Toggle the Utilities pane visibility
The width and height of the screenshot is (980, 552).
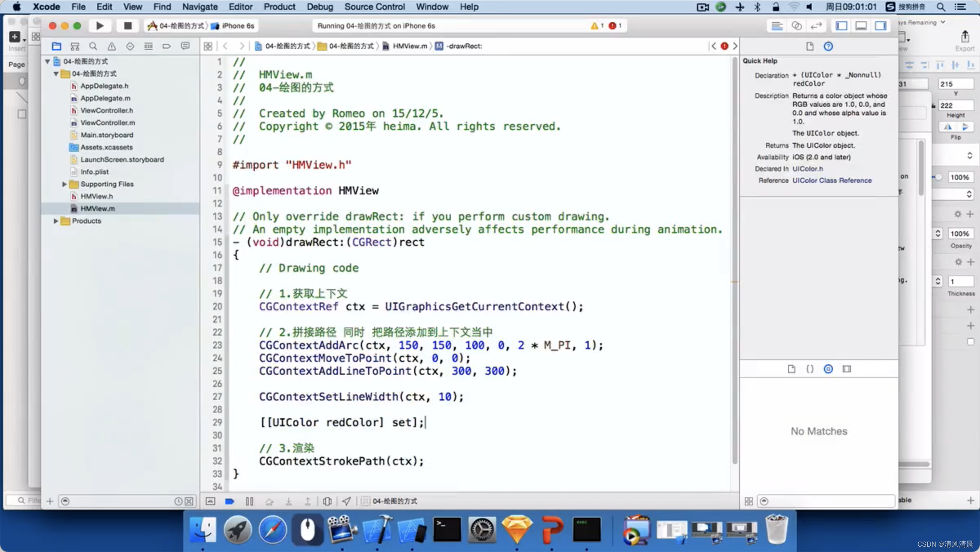click(880, 26)
